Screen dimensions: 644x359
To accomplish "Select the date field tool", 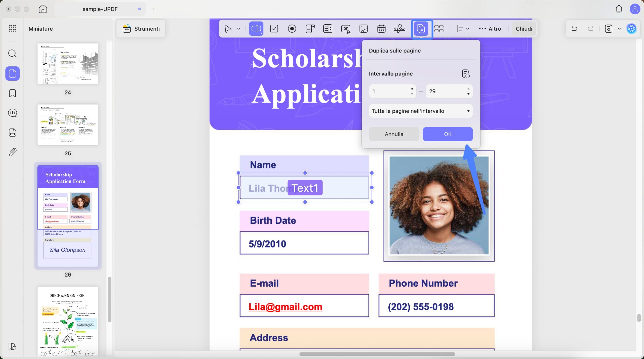I will (382, 29).
